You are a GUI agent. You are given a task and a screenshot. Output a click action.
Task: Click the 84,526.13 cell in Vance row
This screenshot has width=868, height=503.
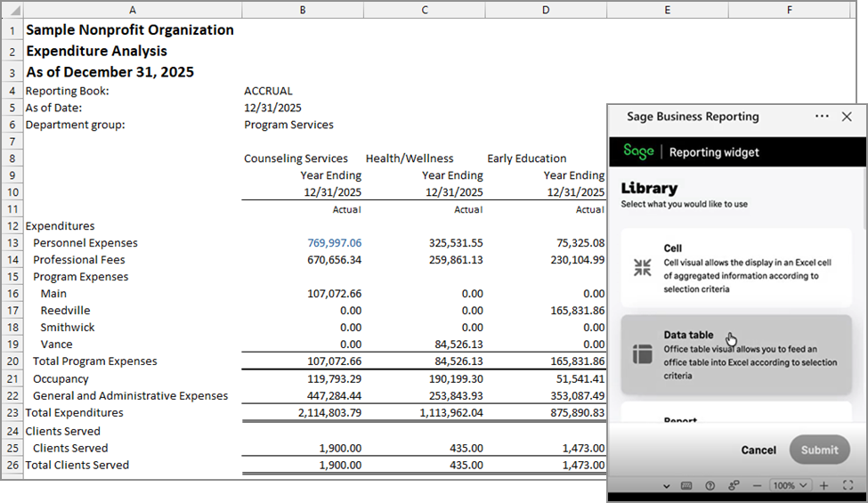[424, 345]
